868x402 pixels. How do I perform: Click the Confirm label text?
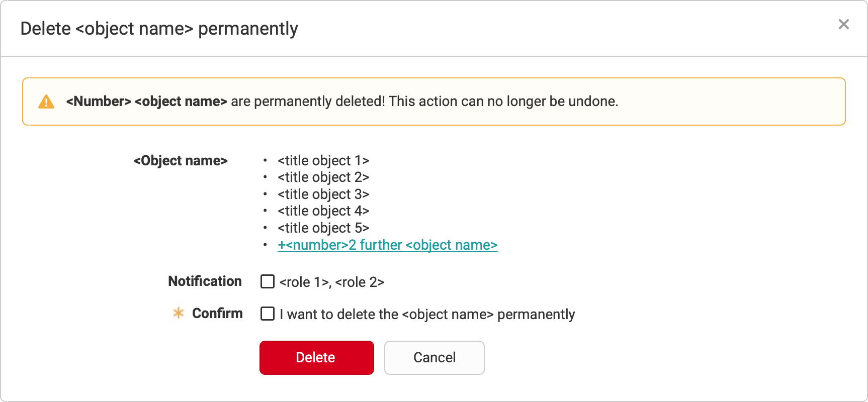tap(217, 313)
